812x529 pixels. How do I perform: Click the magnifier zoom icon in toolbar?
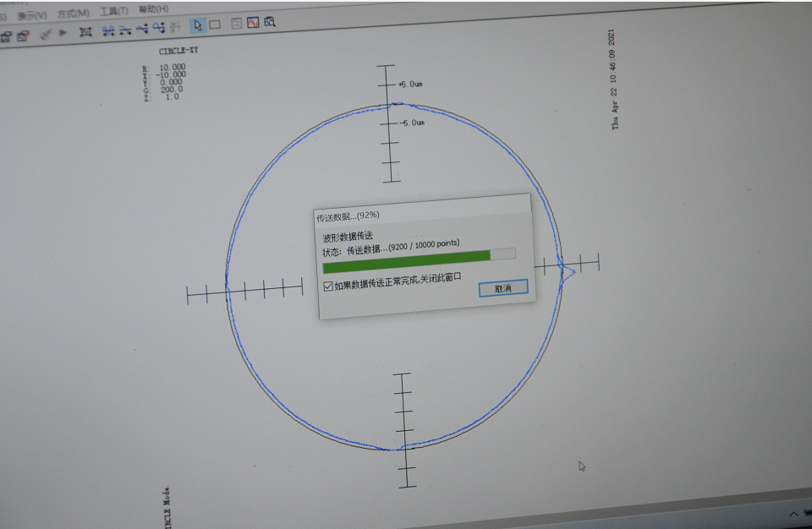[270, 23]
